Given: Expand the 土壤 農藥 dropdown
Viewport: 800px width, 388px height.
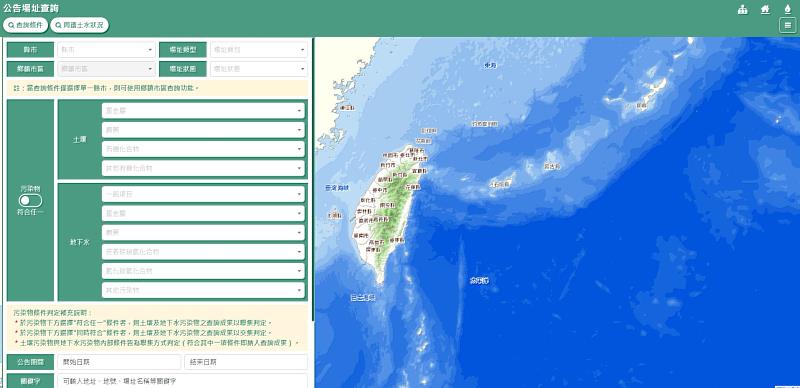Looking at the screenshot, I should click(x=203, y=130).
